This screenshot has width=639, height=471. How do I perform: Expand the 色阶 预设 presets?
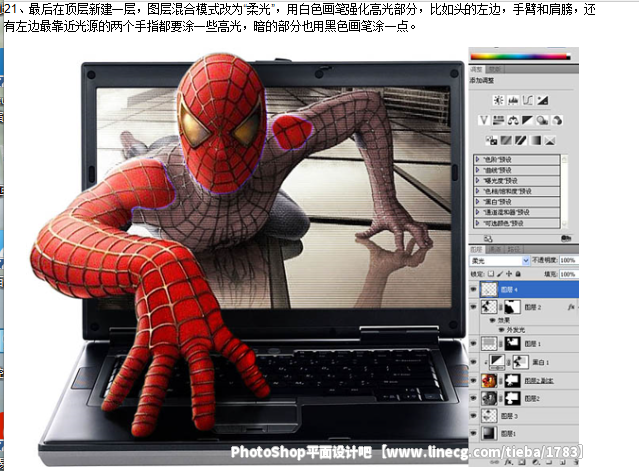(x=478, y=159)
